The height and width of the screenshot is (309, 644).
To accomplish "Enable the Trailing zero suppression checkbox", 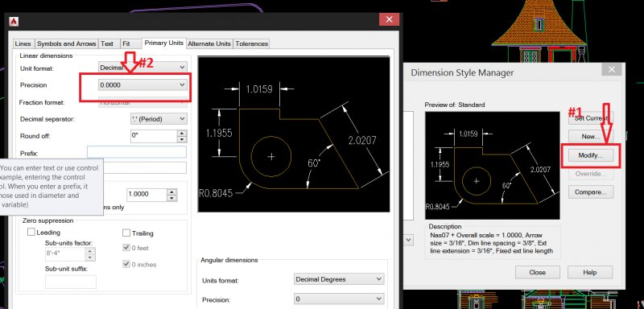I will (126, 233).
